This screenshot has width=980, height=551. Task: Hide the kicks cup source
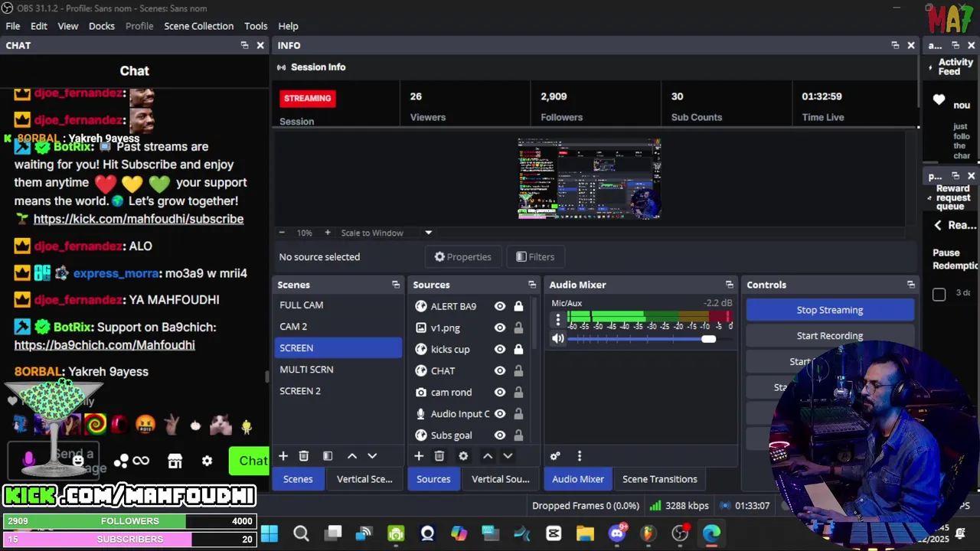[500, 349]
